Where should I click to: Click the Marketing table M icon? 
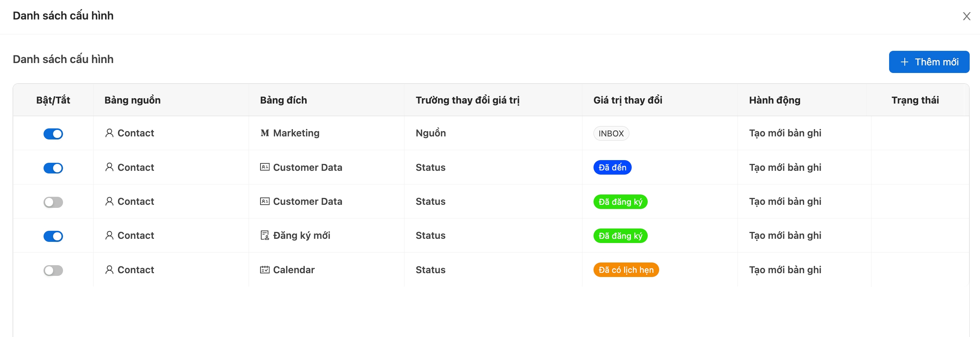pos(265,133)
